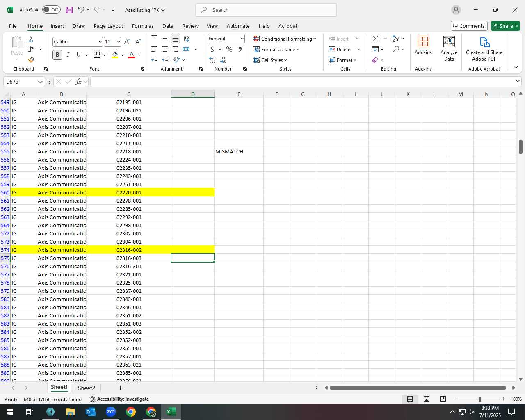Toggle Bottom Align for cells
This screenshot has height=420, width=525.
click(176, 39)
